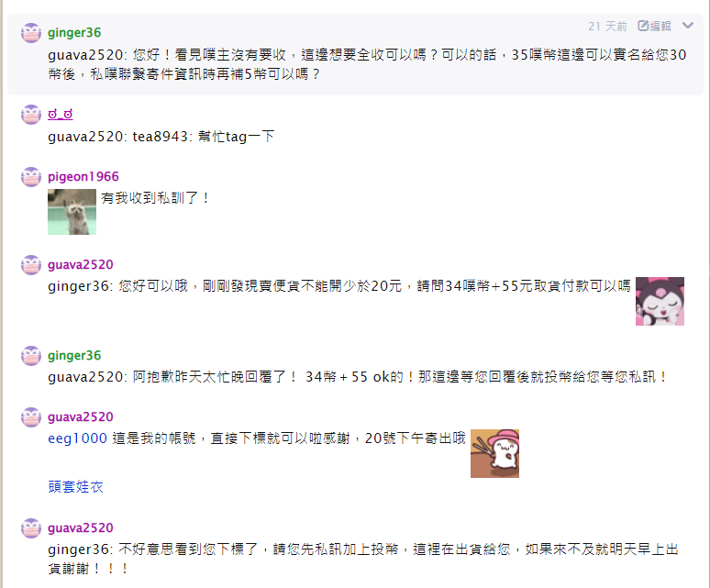Click ginger36's avatar on the 34幣 + 55 reply
This screenshot has height=588, width=710.
(31, 356)
